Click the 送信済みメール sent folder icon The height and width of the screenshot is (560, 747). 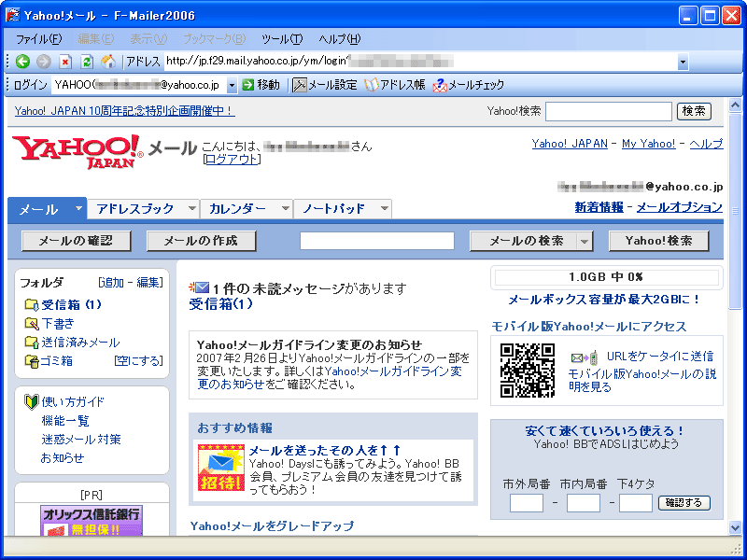[32, 343]
